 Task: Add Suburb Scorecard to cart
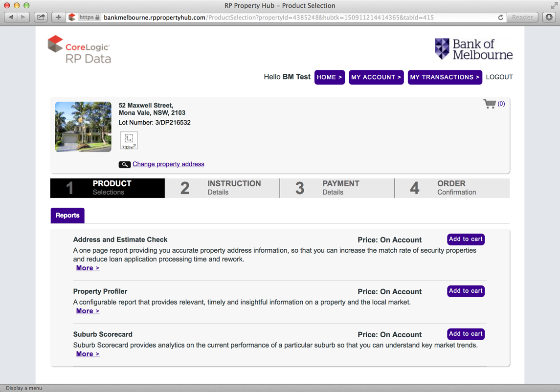(466, 334)
